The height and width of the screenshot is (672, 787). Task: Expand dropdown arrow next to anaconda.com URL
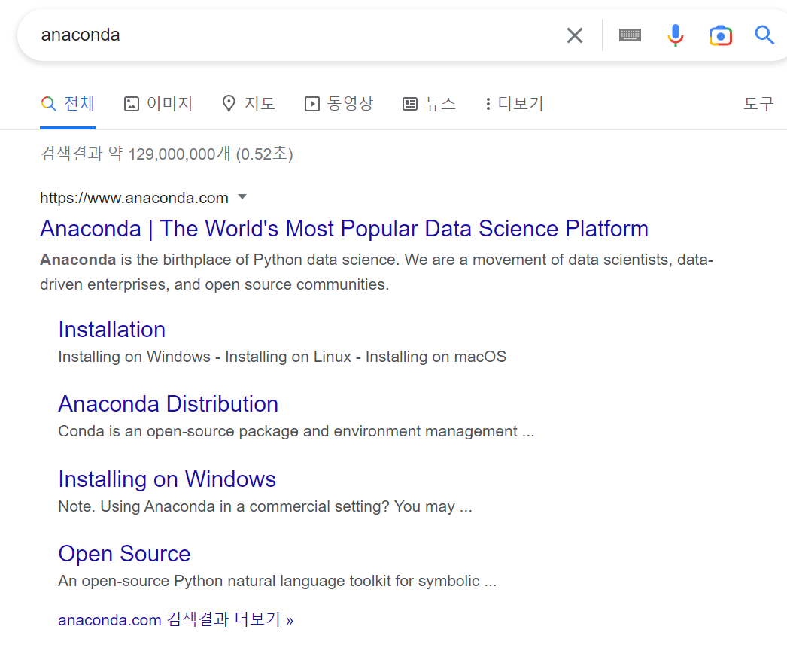(242, 197)
